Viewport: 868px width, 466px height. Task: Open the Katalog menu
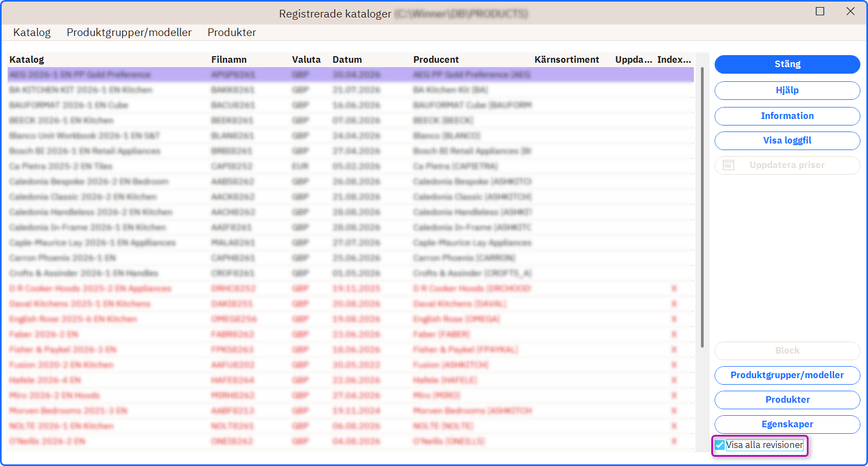[x=32, y=33]
